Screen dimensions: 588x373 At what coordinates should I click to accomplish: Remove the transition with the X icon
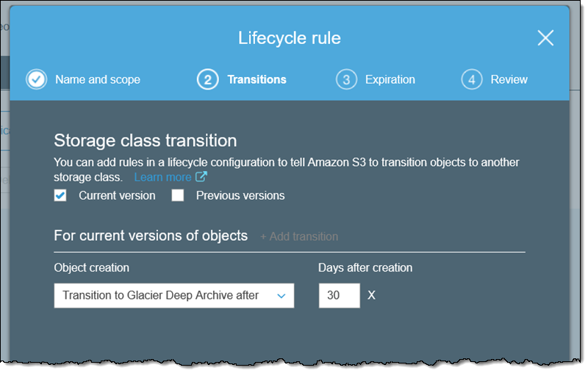click(x=371, y=295)
